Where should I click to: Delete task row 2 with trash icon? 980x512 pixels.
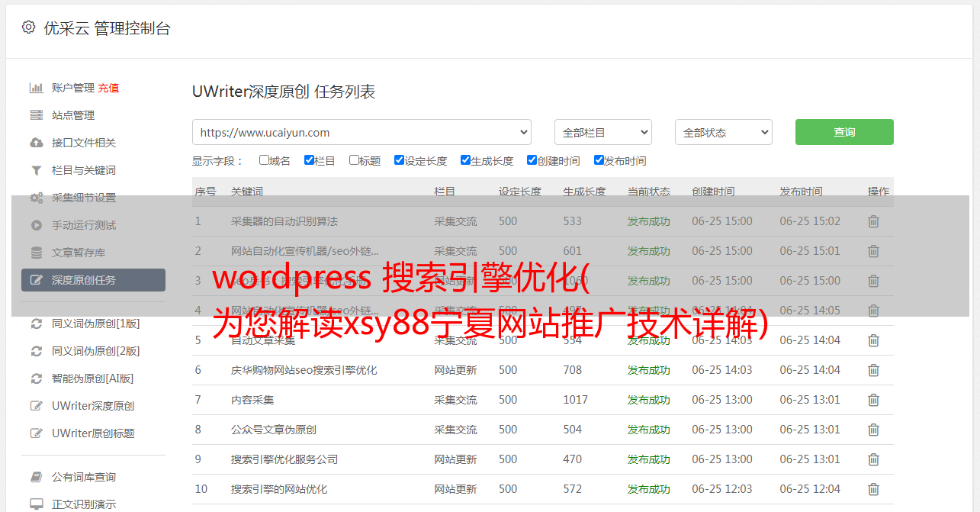tap(873, 251)
